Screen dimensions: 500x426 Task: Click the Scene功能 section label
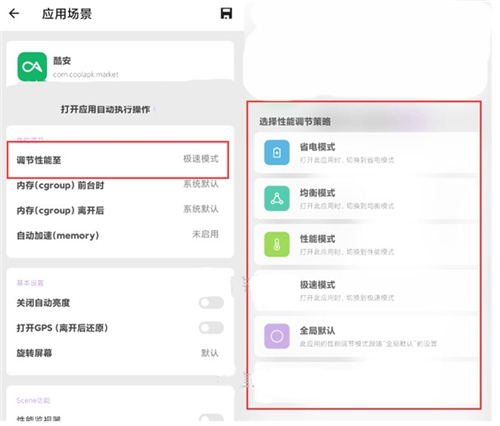[x=33, y=400]
